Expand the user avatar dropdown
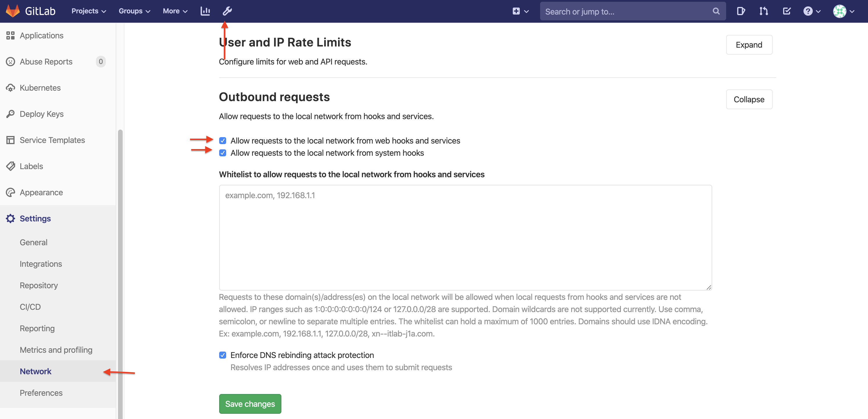868x419 pixels. pos(844,11)
